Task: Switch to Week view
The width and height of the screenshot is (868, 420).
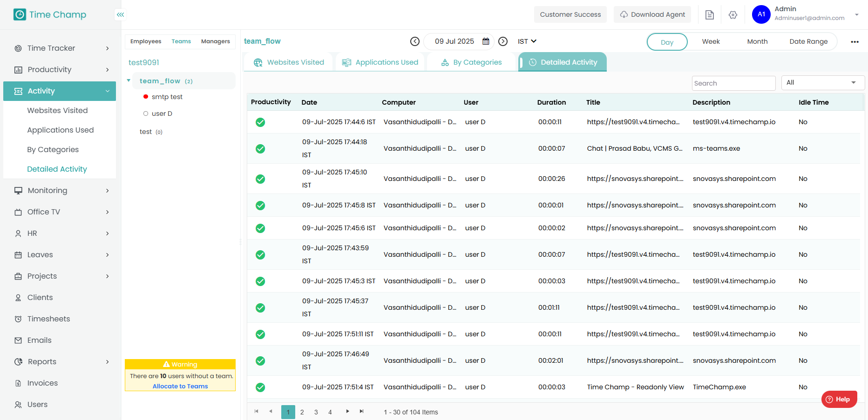Action: coord(711,42)
